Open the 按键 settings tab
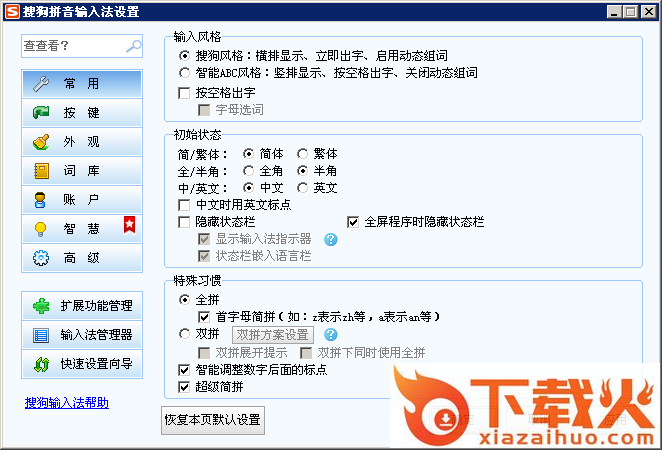Screen dimensions: 662x450 (82, 112)
